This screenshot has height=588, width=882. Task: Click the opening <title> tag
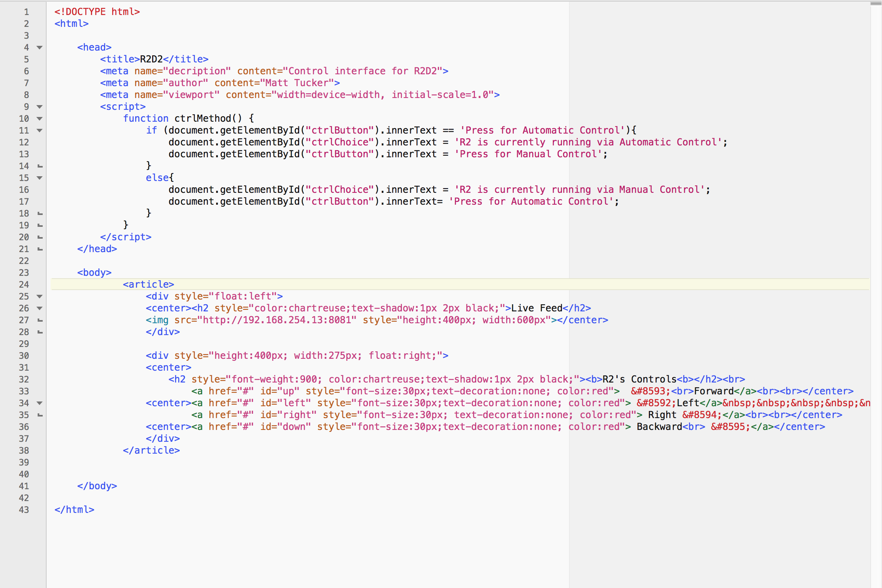click(x=120, y=59)
